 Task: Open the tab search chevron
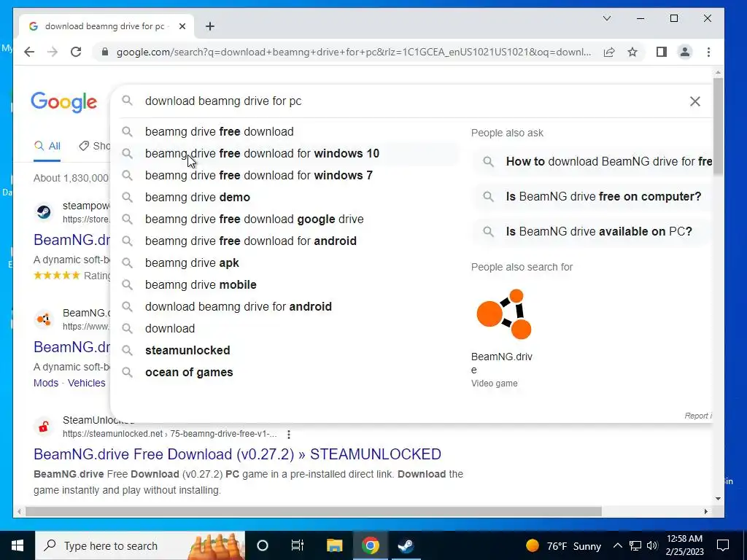coord(606,18)
